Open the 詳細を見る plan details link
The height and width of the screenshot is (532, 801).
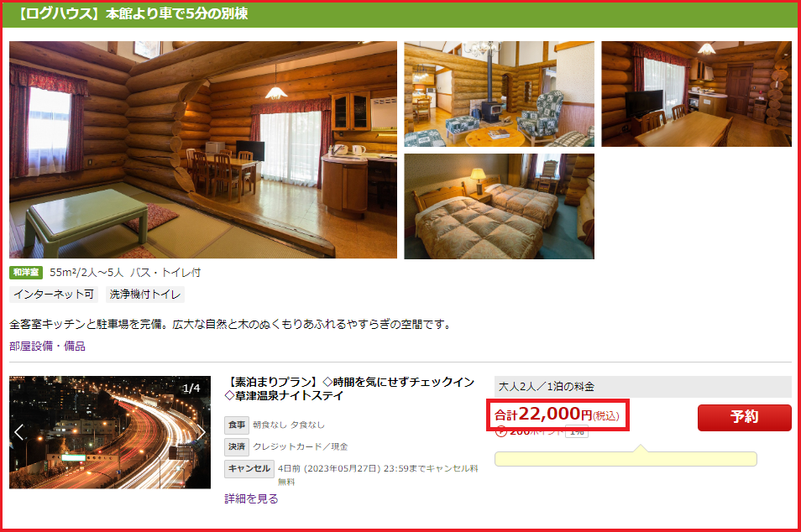pyautogui.click(x=251, y=498)
